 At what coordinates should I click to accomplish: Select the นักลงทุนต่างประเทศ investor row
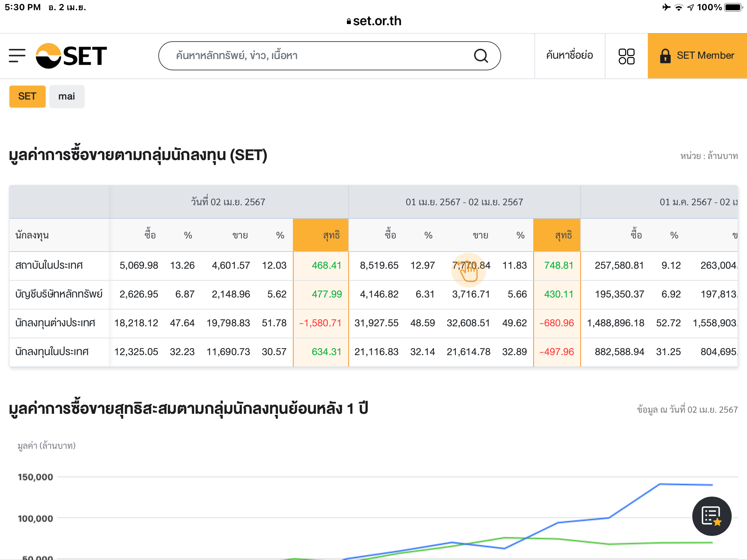[x=55, y=323]
